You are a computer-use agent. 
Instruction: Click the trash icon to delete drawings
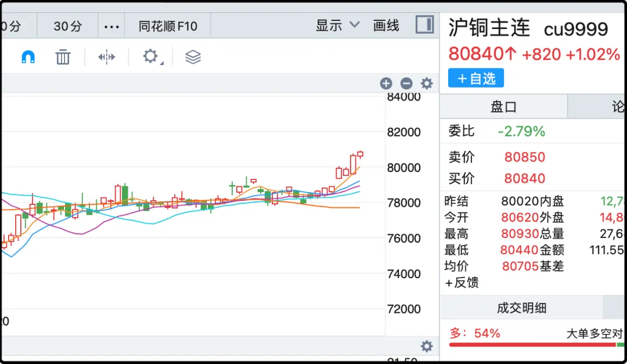coord(63,57)
